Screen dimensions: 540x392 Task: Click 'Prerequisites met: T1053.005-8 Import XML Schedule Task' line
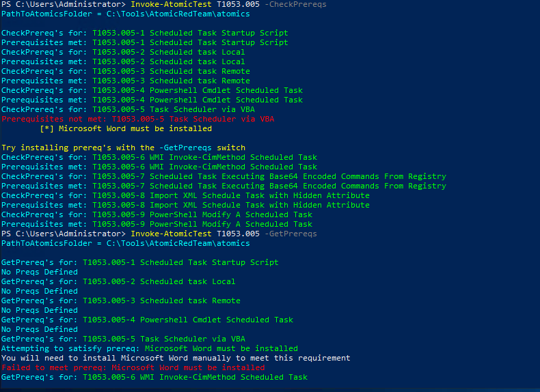pos(186,205)
